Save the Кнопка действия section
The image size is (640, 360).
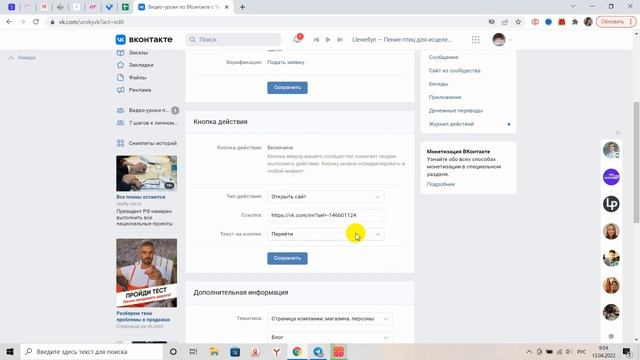287,258
